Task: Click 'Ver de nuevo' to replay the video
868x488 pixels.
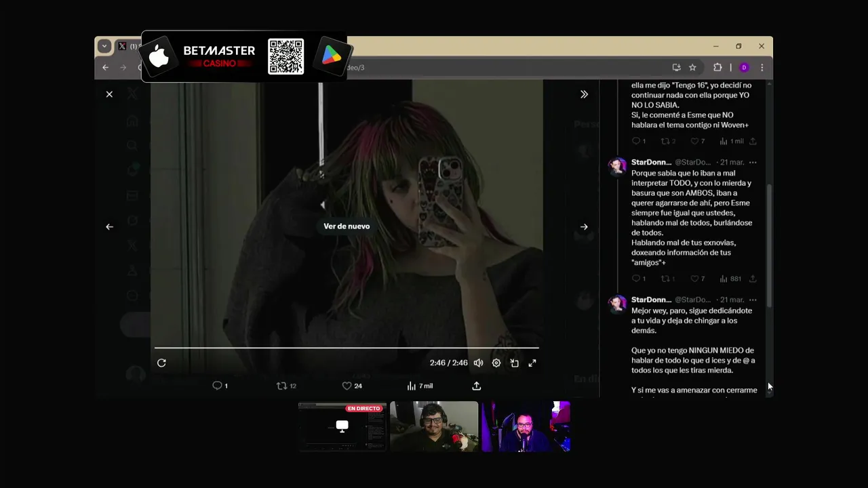Action: pyautogui.click(x=347, y=226)
